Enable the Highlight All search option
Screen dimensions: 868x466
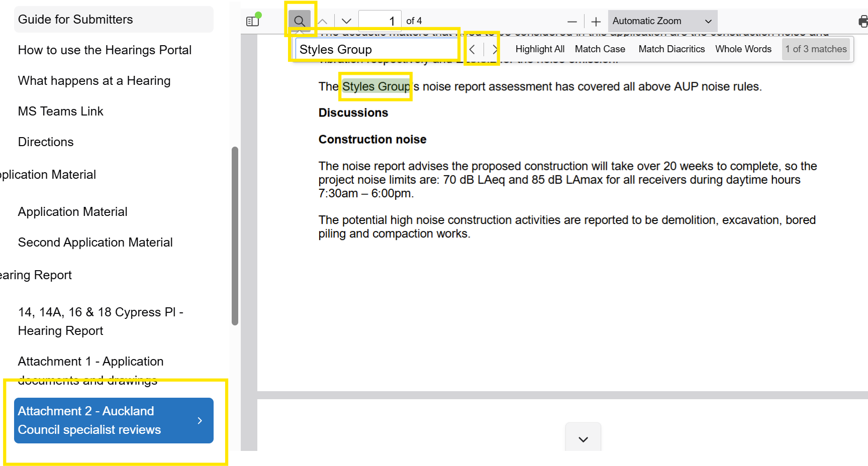pyautogui.click(x=539, y=49)
